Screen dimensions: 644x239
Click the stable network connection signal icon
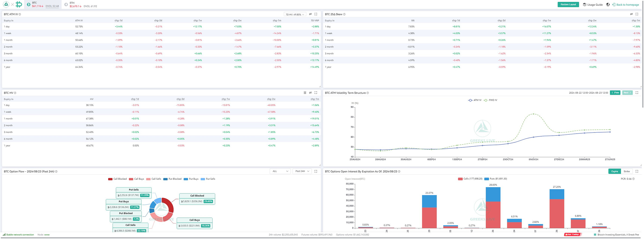[4, 234]
